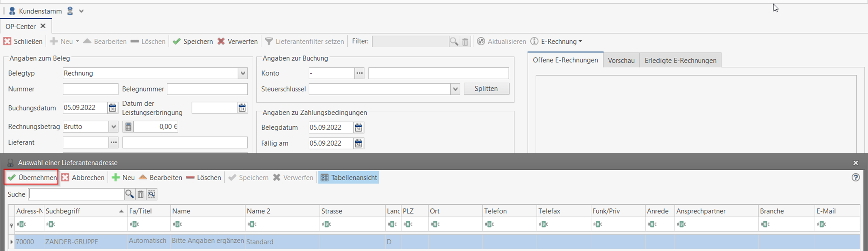The image size is (868, 251).
Task: Open Konto lookup with ellipsis button
Action: 360,73
